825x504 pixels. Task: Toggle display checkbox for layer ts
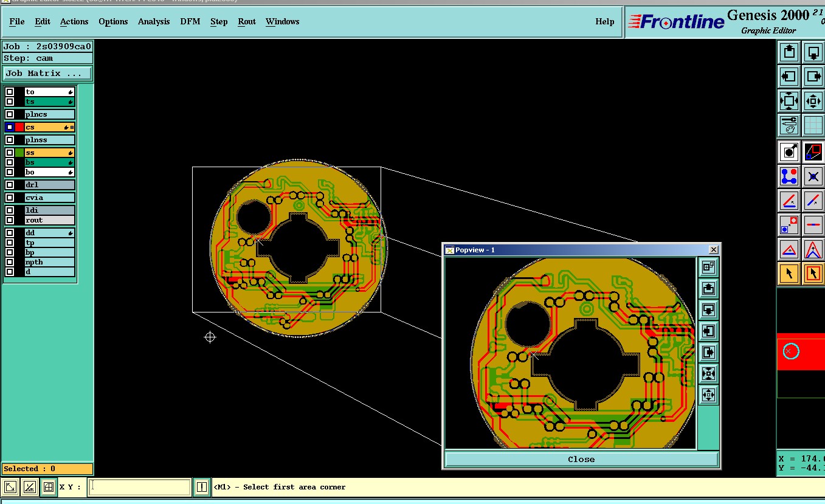point(10,102)
